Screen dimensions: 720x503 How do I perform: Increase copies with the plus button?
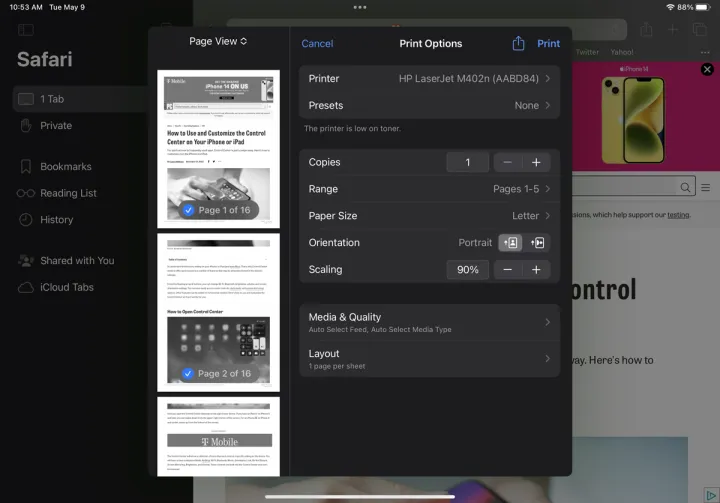[536, 162]
